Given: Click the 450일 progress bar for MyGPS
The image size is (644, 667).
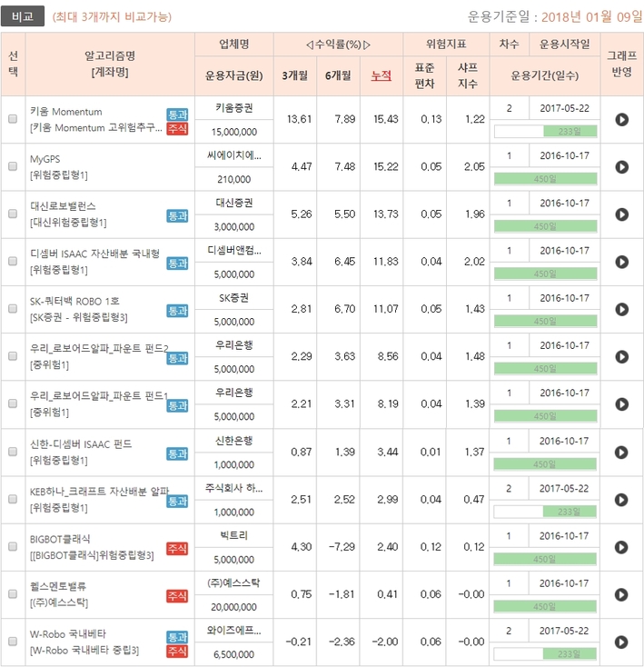Looking at the screenshot, I should (x=545, y=179).
